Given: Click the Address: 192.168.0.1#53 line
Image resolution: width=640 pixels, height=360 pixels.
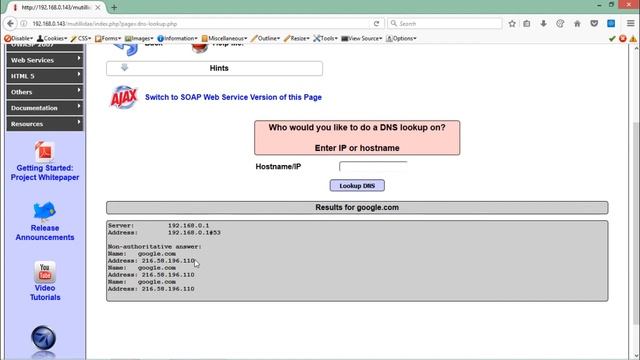Looking at the screenshot, I should click(164, 233).
